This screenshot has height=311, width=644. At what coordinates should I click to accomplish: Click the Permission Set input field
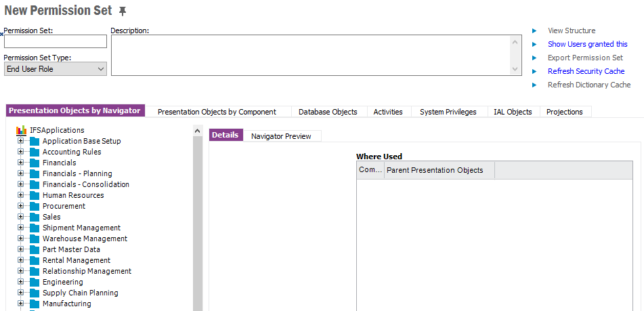56,41
